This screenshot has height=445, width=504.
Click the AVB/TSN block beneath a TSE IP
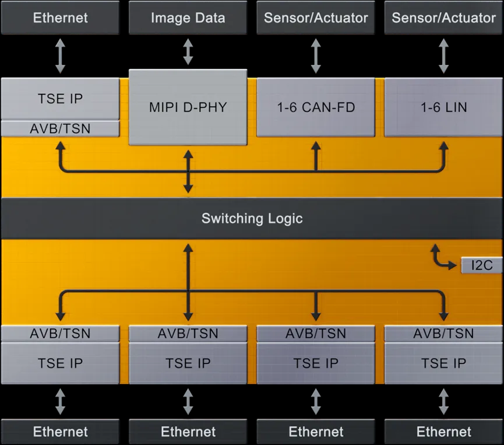point(60,129)
